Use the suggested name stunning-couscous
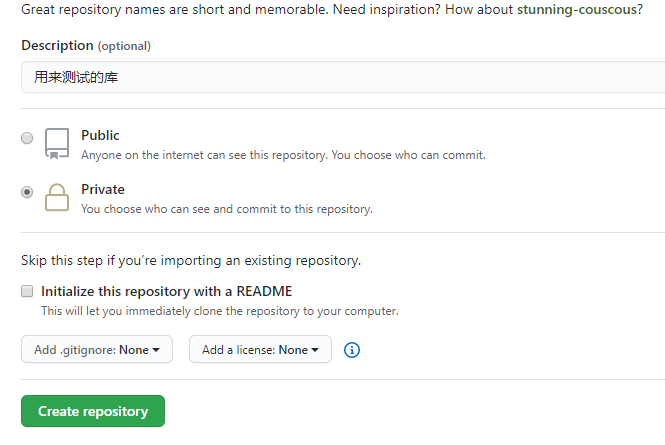The width and height of the screenshot is (665, 445). [x=576, y=9]
